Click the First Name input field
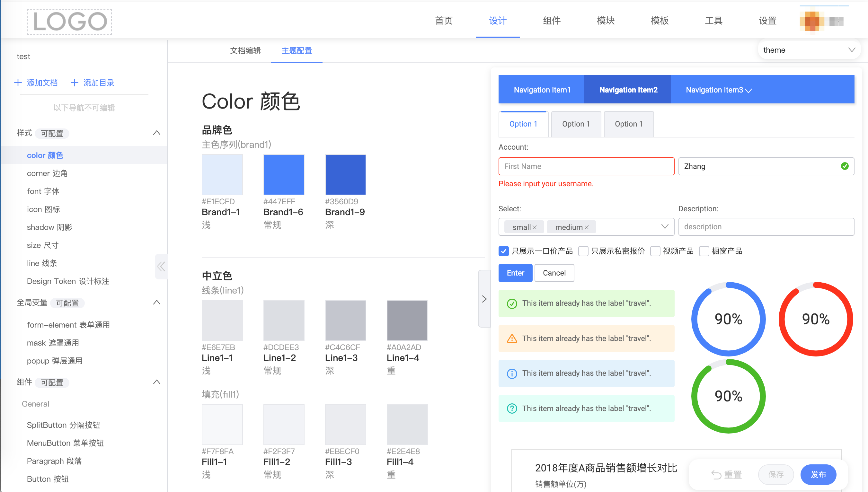 click(586, 166)
